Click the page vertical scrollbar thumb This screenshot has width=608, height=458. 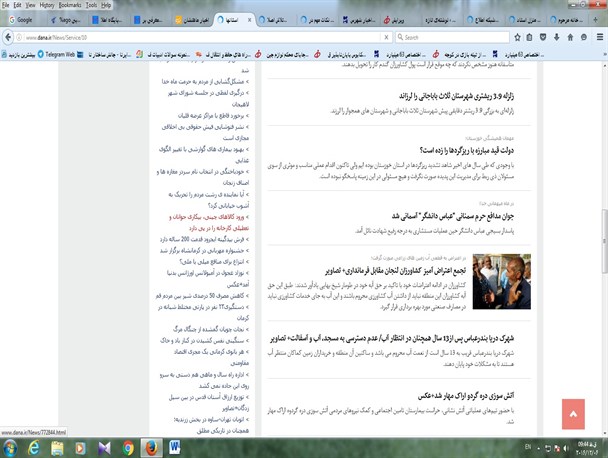click(604, 240)
